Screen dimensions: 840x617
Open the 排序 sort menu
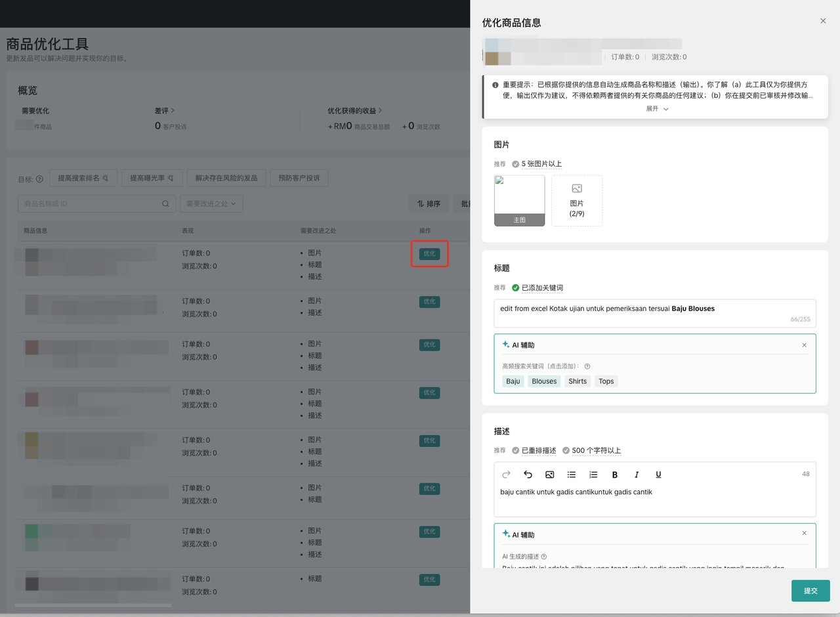click(429, 203)
